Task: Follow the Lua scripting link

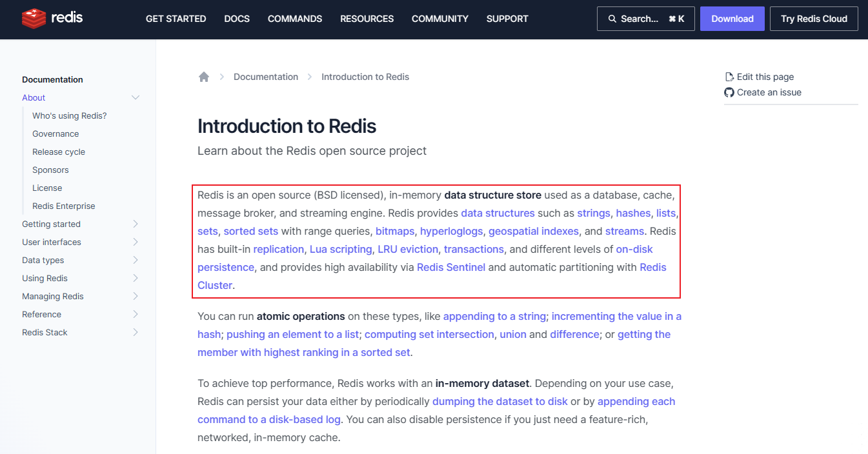Action: [341, 249]
